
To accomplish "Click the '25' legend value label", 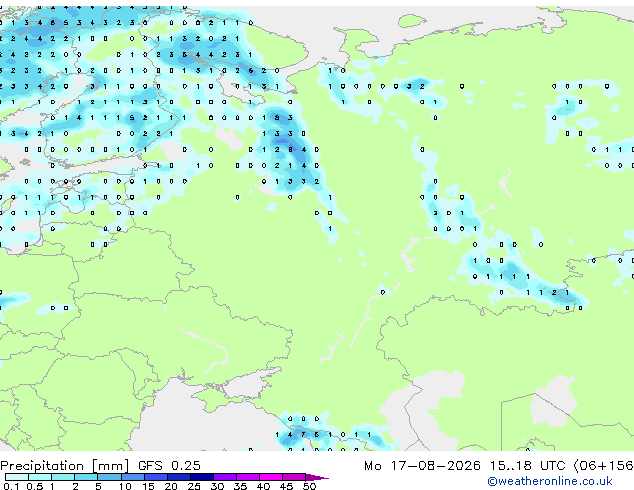I will [x=194, y=486].
